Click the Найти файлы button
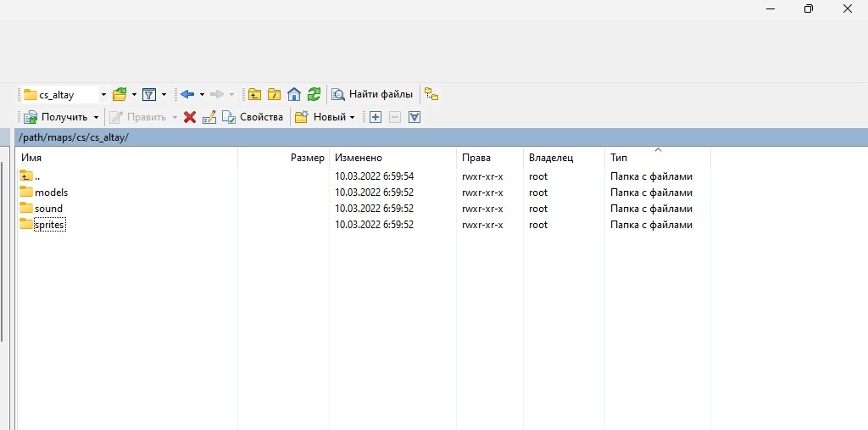The height and width of the screenshot is (430, 868). [373, 94]
